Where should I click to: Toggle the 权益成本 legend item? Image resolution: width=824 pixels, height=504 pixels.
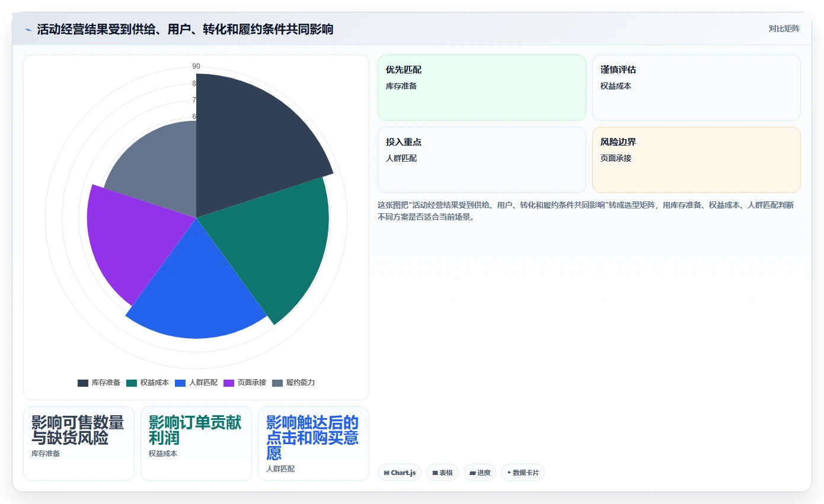148,383
